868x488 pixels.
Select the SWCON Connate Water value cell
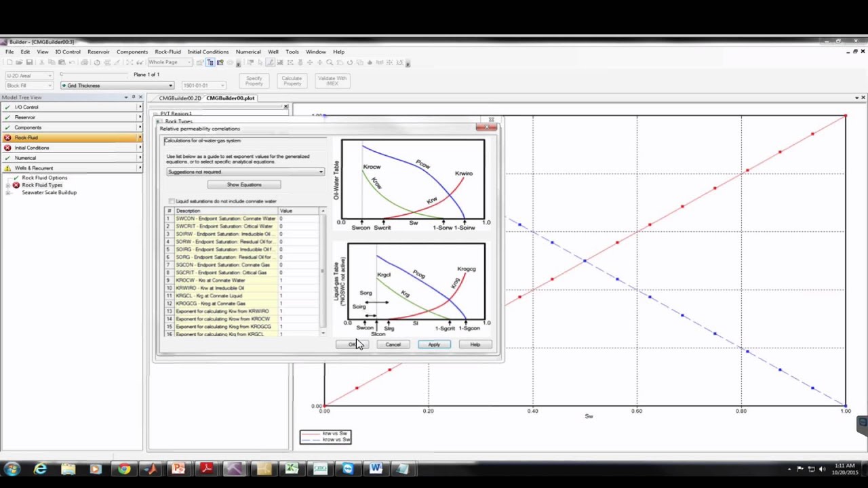click(298, 219)
